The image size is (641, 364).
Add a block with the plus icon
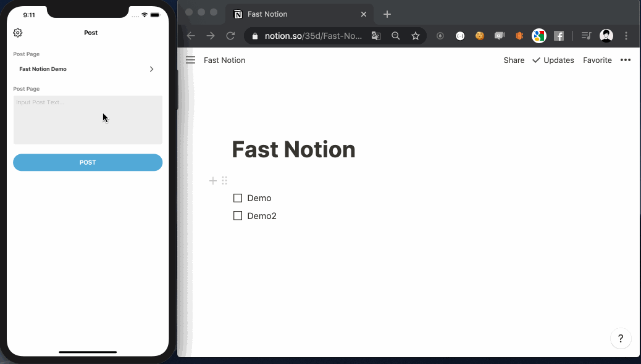tap(213, 181)
